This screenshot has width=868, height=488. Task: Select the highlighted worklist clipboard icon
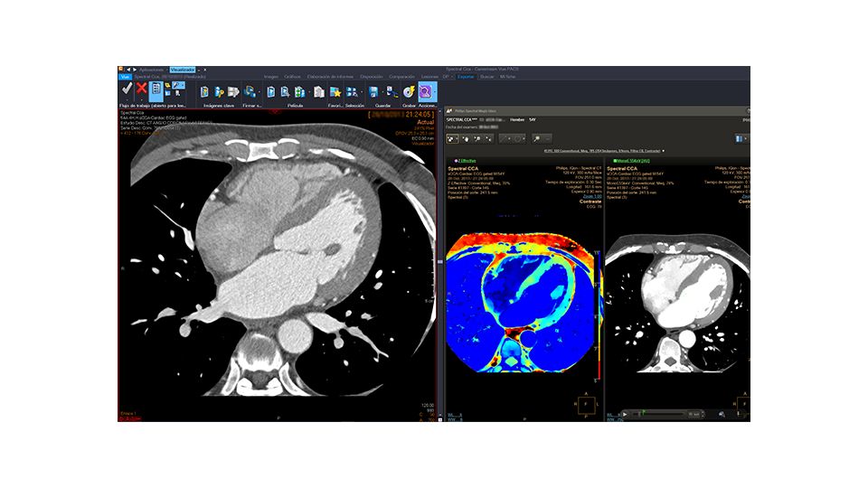pos(156,89)
